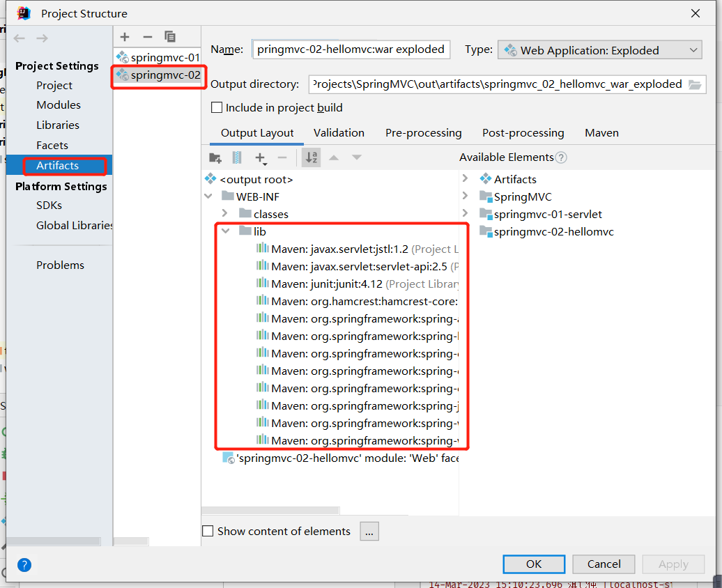Move element down in output layout
This screenshot has height=588, width=722.
(x=356, y=158)
